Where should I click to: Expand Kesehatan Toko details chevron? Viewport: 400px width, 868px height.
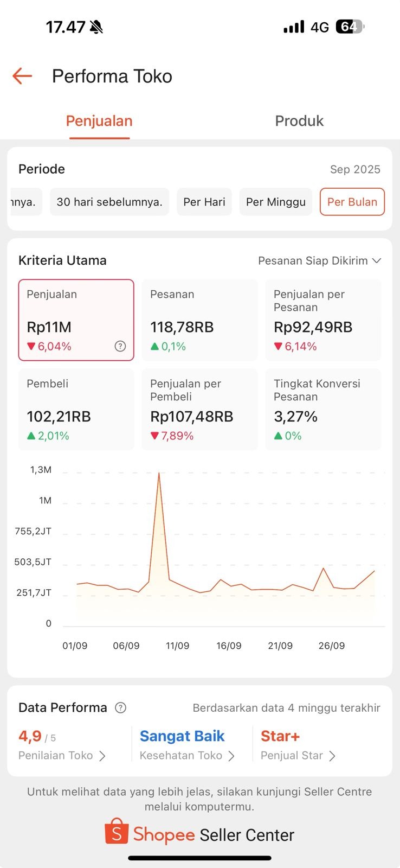tap(231, 756)
